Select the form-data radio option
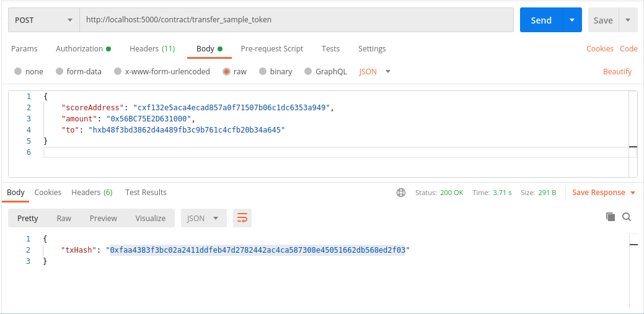The width and height of the screenshot is (644, 314). click(x=60, y=71)
